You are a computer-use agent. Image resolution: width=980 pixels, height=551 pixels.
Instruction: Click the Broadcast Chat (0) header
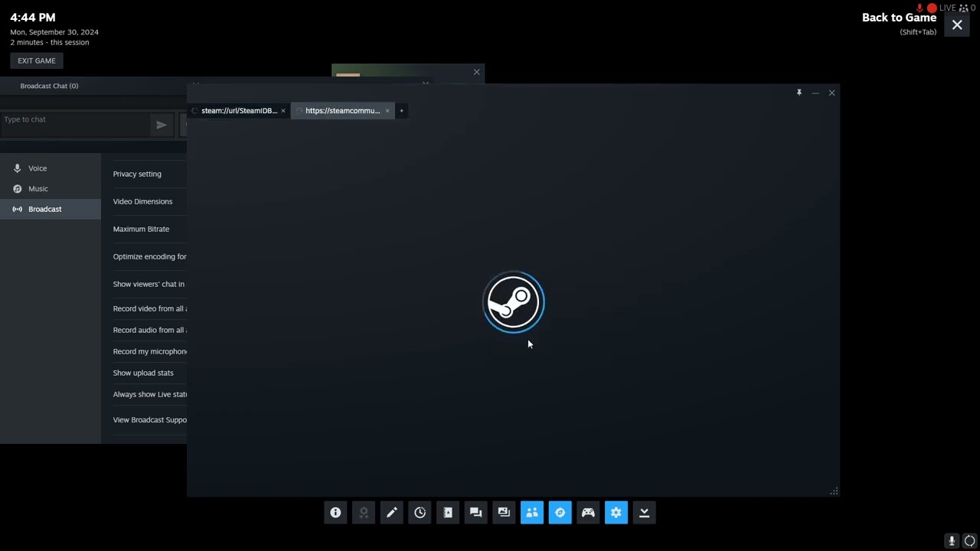pos(49,86)
